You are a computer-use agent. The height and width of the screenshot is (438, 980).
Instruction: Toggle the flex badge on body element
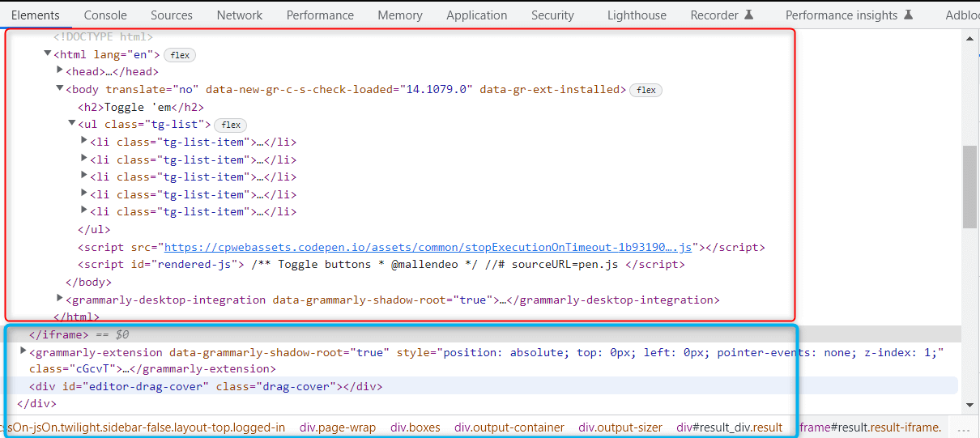646,90
